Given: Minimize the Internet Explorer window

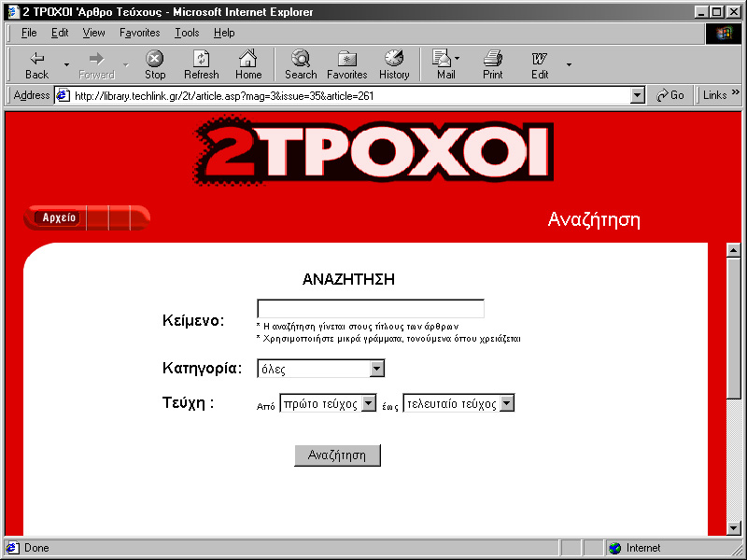Looking at the screenshot, I should [701, 12].
